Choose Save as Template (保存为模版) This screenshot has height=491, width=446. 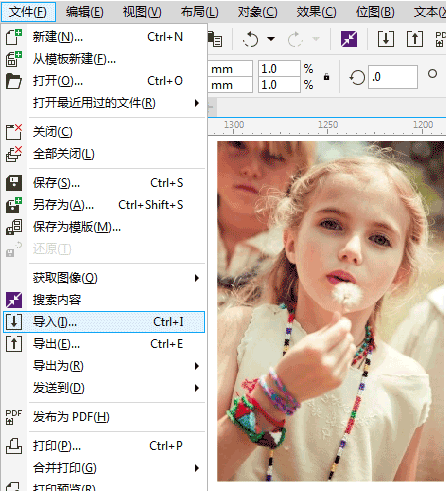coord(104,227)
